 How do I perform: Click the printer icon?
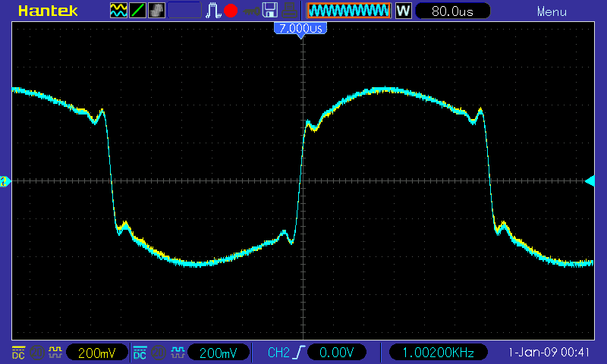pos(289,11)
